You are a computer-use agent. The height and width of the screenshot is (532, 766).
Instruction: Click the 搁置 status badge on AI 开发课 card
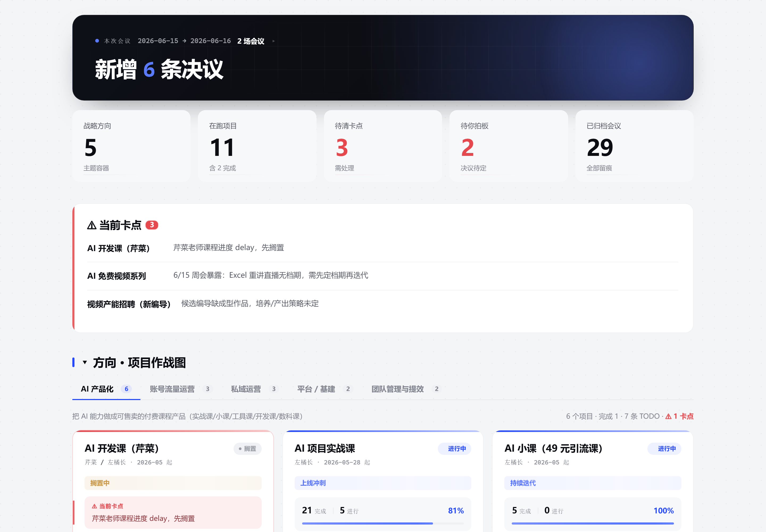coord(247,449)
